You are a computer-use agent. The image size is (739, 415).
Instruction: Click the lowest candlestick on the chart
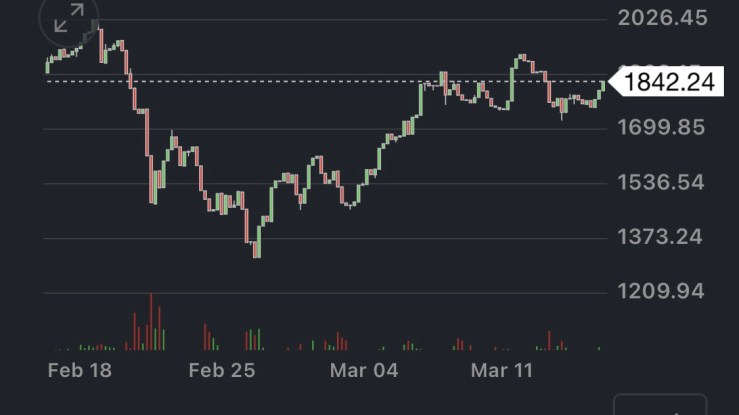tap(256, 248)
